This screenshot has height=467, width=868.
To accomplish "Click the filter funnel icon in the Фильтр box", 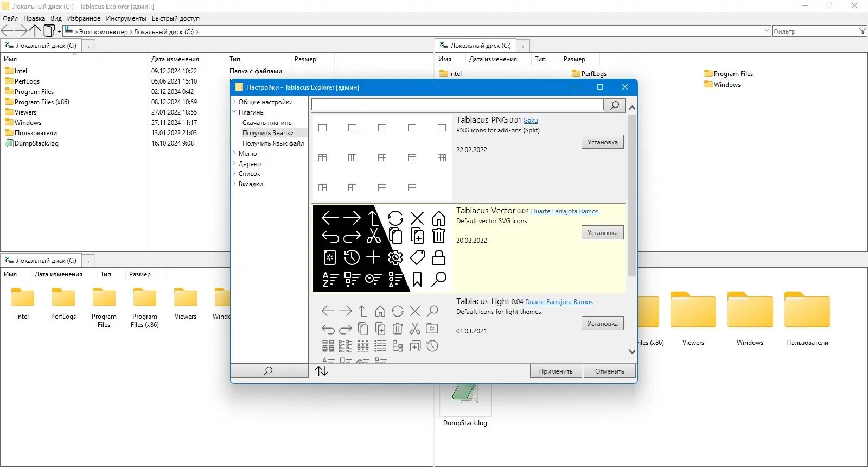I will [863, 31].
